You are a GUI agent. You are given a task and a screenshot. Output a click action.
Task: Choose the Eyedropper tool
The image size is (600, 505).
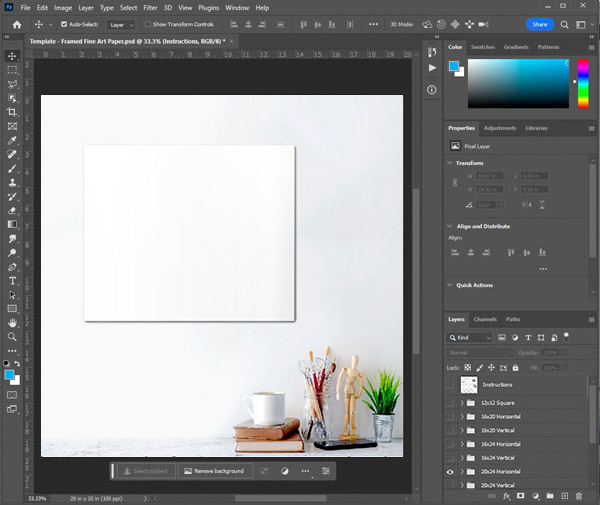click(x=12, y=141)
